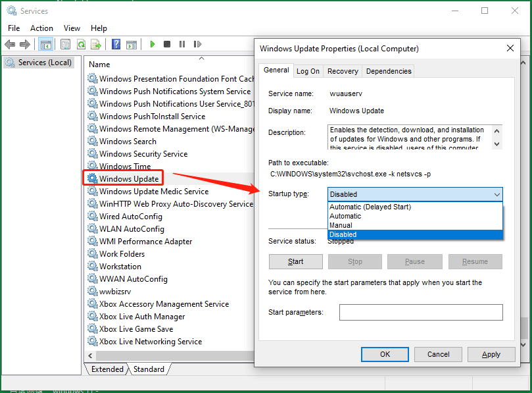Switch to the Log On tab
This screenshot has width=532, height=393.
308,71
